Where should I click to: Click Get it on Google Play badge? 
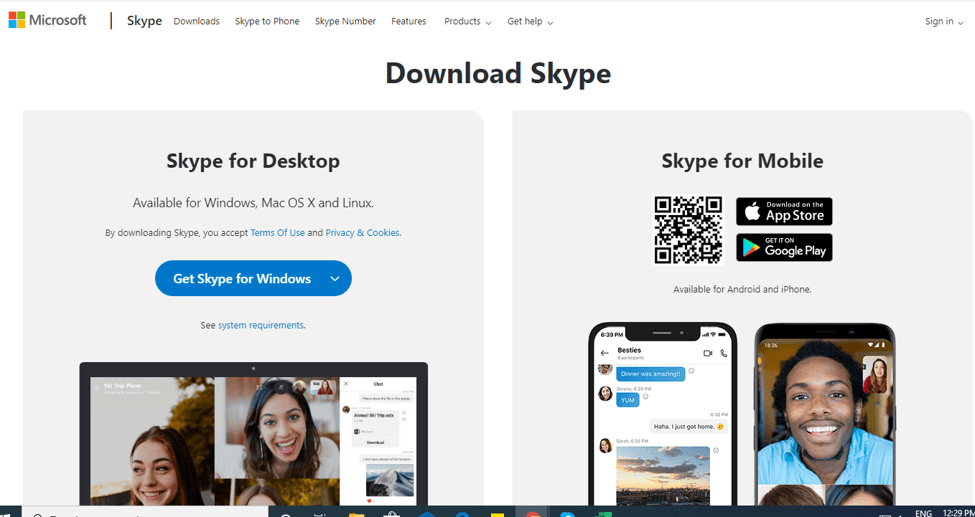pyautogui.click(x=784, y=248)
